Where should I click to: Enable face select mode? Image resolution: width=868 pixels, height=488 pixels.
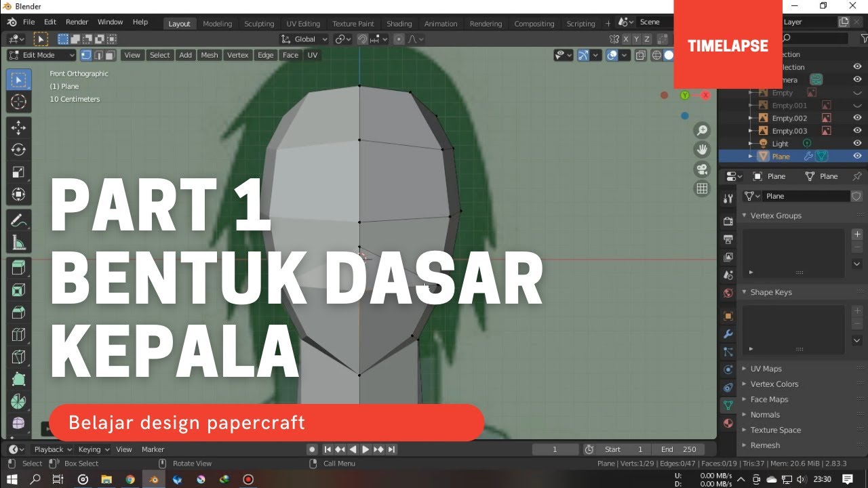click(x=110, y=55)
